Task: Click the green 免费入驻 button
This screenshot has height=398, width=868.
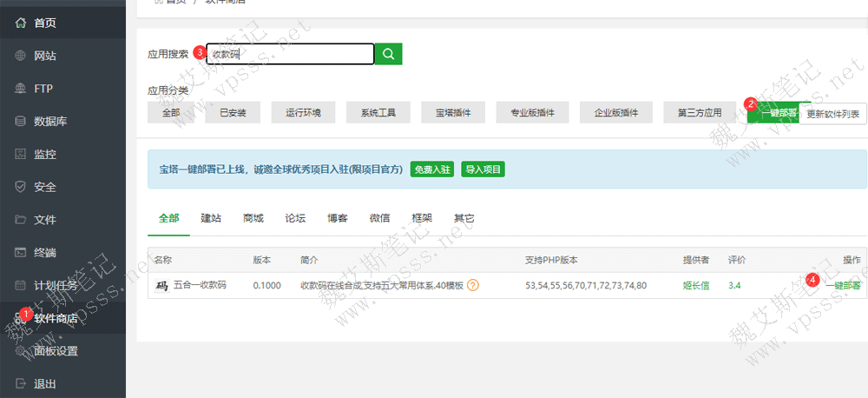Action: (x=432, y=169)
